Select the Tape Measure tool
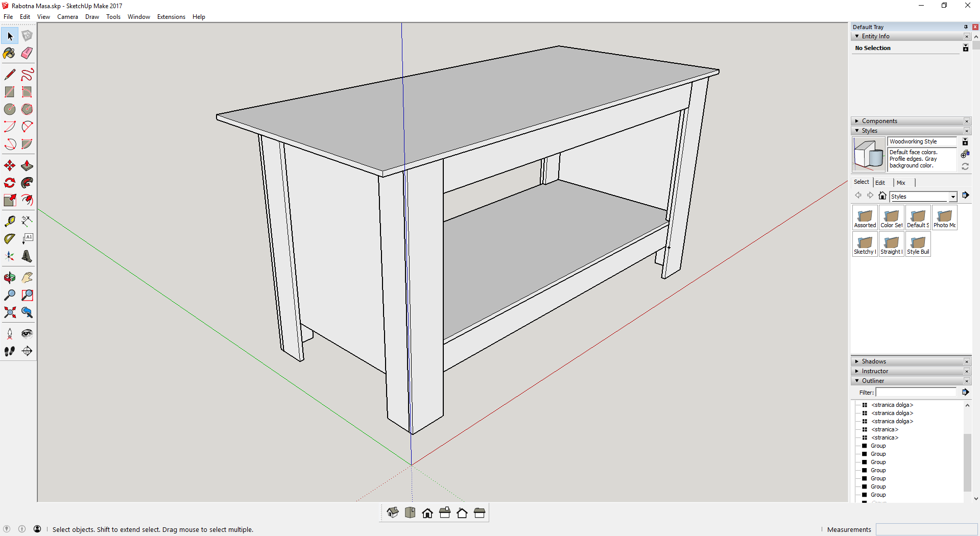Screen dimensions: 980x536 point(9,221)
